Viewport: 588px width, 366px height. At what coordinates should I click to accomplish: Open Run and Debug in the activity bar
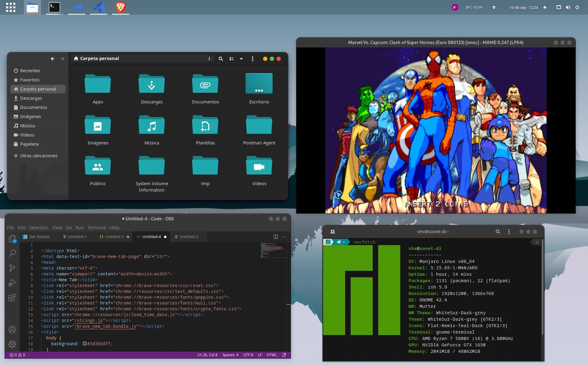12,283
